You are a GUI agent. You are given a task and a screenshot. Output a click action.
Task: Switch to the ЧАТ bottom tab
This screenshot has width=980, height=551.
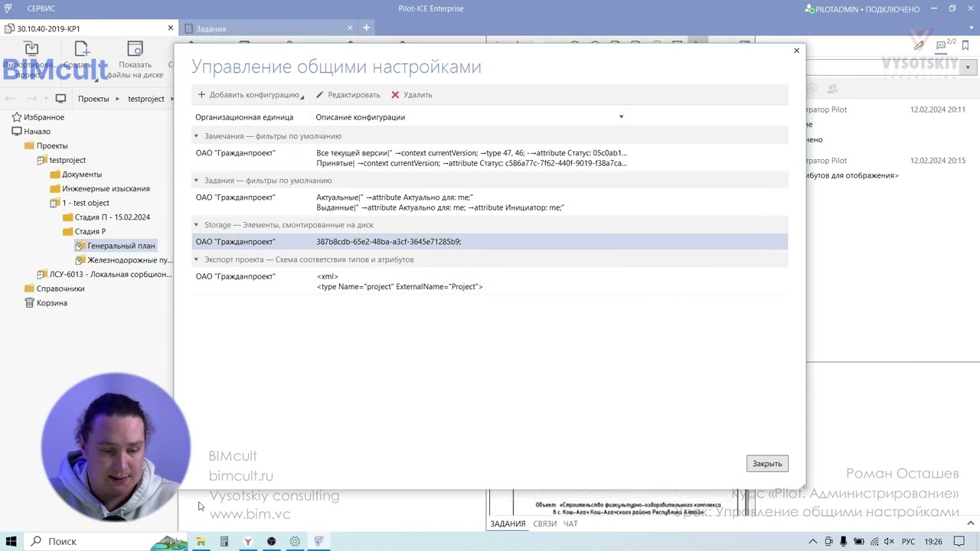(570, 524)
